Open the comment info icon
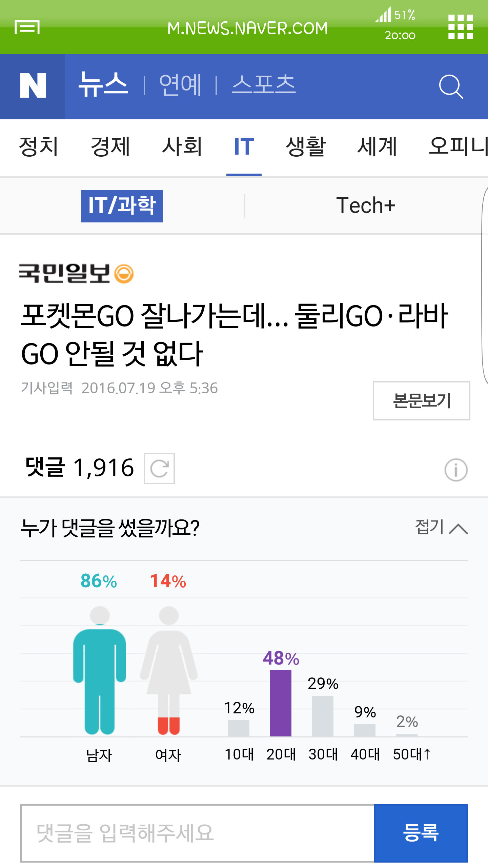 456,470
